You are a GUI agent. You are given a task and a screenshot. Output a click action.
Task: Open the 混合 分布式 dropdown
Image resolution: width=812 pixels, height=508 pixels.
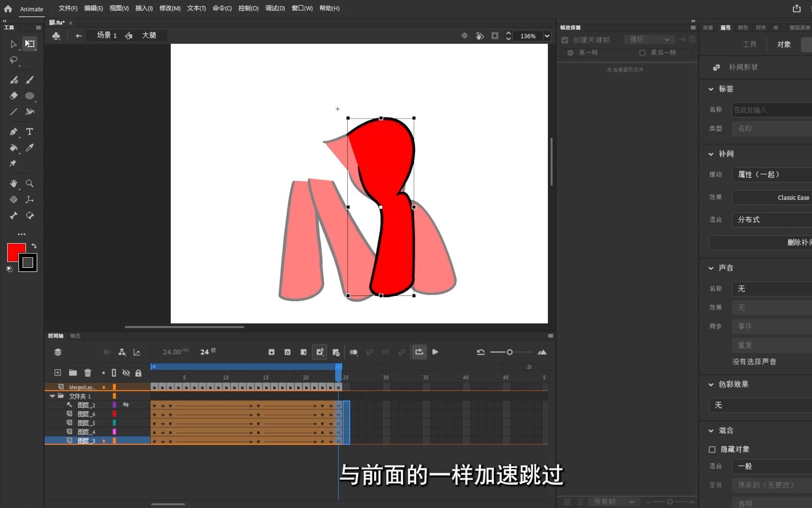tap(772, 220)
